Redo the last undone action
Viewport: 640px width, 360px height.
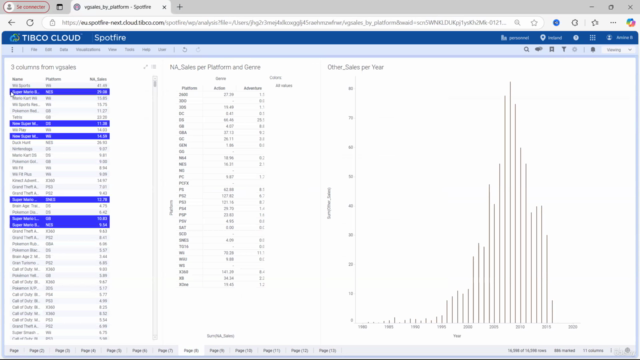[198, 50]
